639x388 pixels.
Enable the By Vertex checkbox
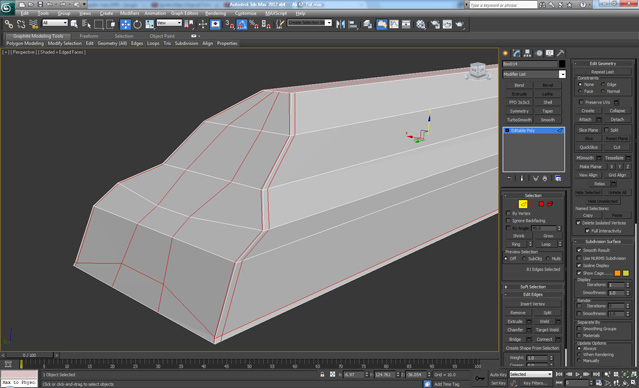tap(508, 214)
